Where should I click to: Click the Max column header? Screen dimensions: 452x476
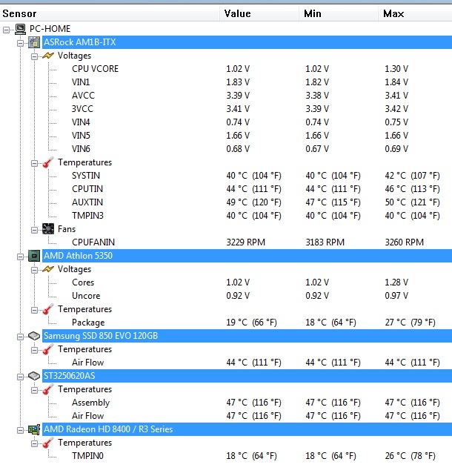click(x=415, y=13)
